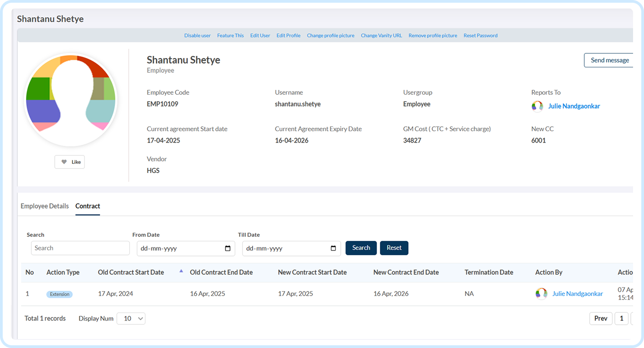Click the heart icon on Like button
Viewport: 644px width, 348px height.
point(64,162)
